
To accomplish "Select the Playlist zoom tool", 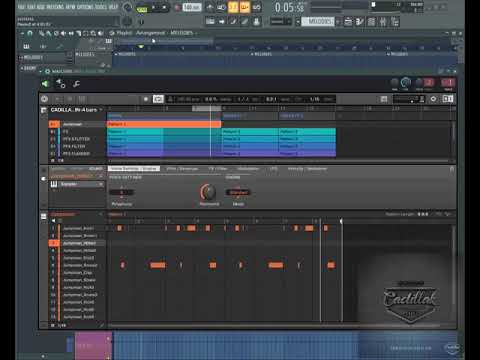I will coord(93,33).
